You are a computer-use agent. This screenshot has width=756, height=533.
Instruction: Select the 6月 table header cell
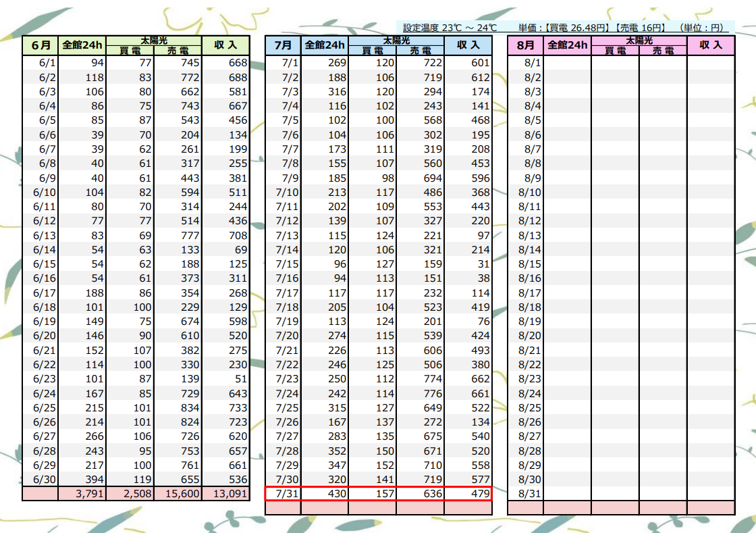pyautogui.click(x=40, y=45)
